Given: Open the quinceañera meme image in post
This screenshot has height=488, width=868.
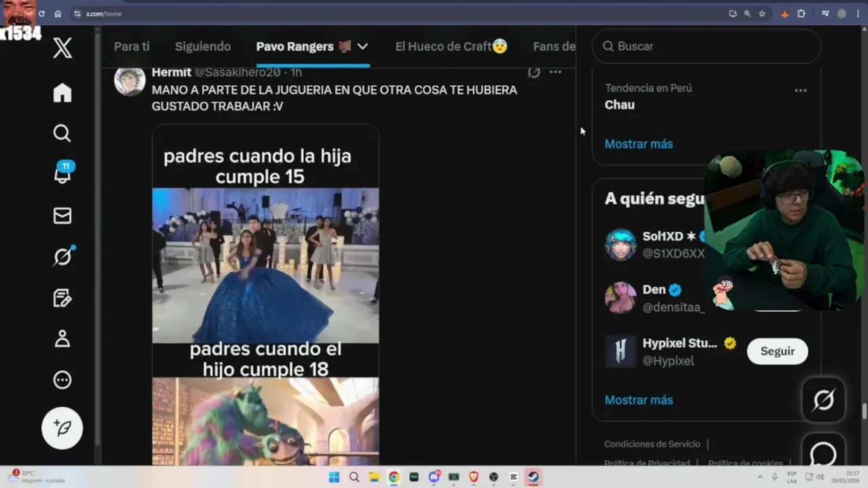Looking at the screenshot, I should click(265, 266).
